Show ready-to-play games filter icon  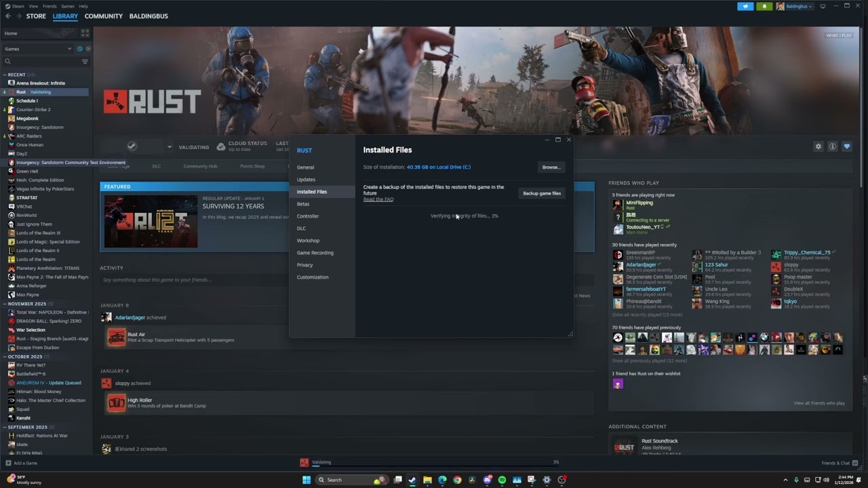(x=88, y=49)
